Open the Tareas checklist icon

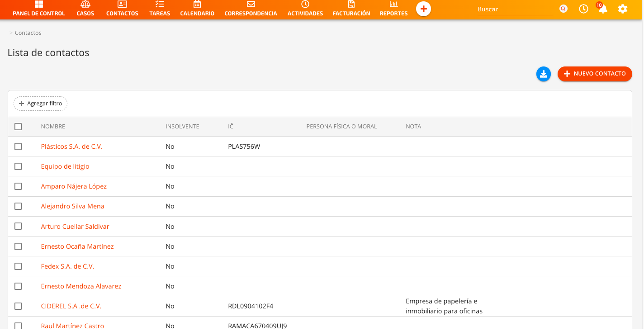[160, 5]
